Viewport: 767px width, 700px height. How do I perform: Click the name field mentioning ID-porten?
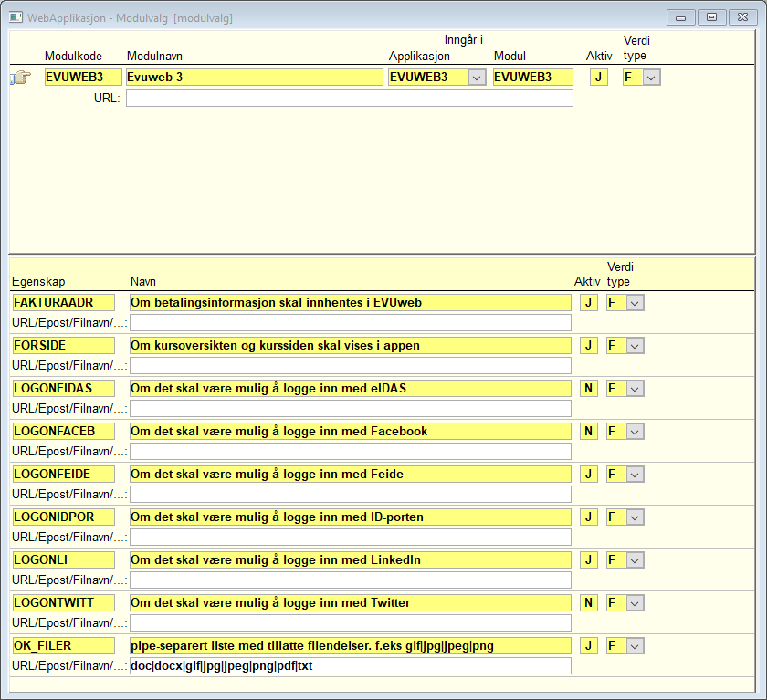(x=351, y=517)
